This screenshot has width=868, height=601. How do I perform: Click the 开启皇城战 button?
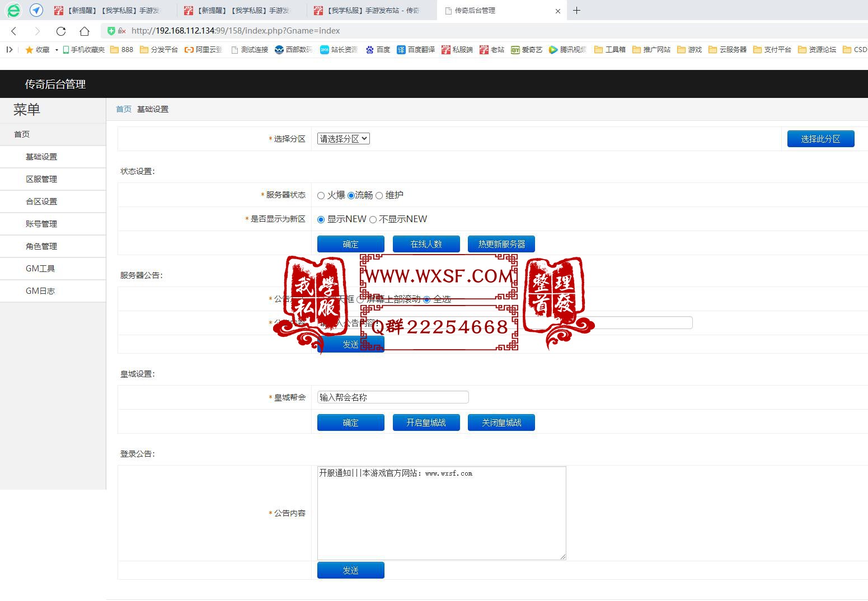tap(426, 422)
